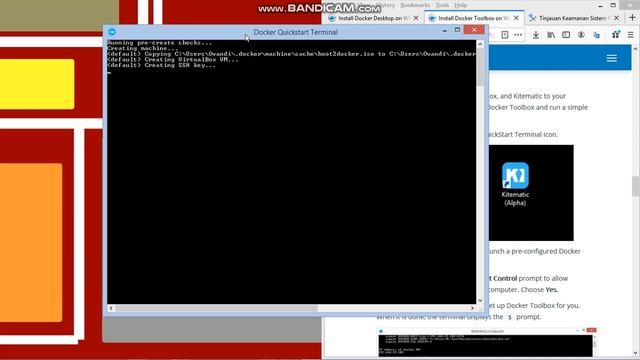Image resolution: width=640 pixels, height=360 pixels.
Task: Click terminal horizontal scrollbar left arrow
Action: click(x=111, y=308)
